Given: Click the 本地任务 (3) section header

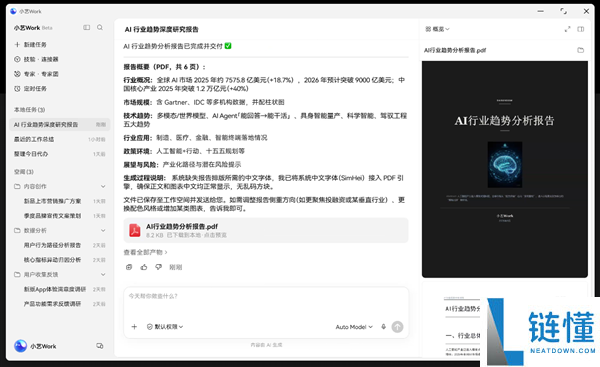Looking at the screenshot, I should (x=29, y=110).
